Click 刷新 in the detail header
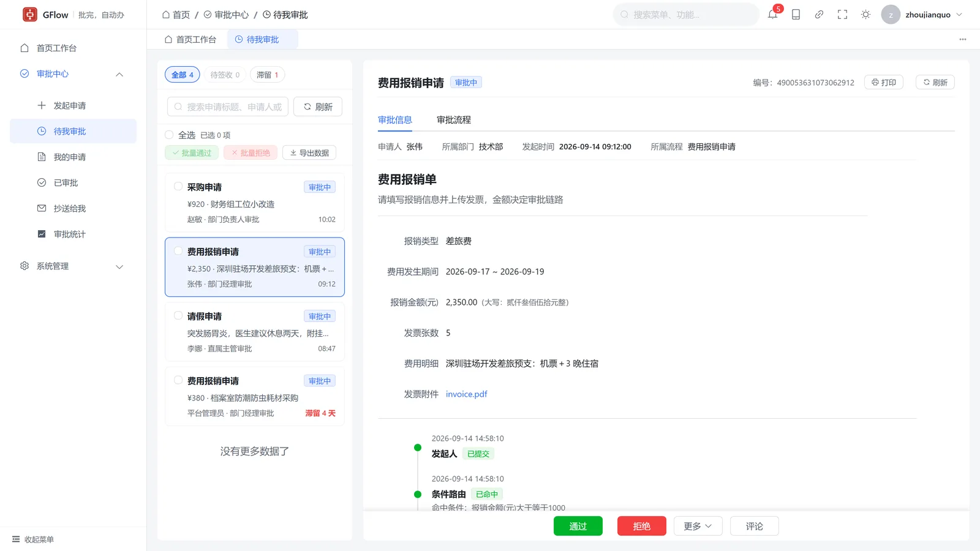980x551 pixels. (935, 82)
